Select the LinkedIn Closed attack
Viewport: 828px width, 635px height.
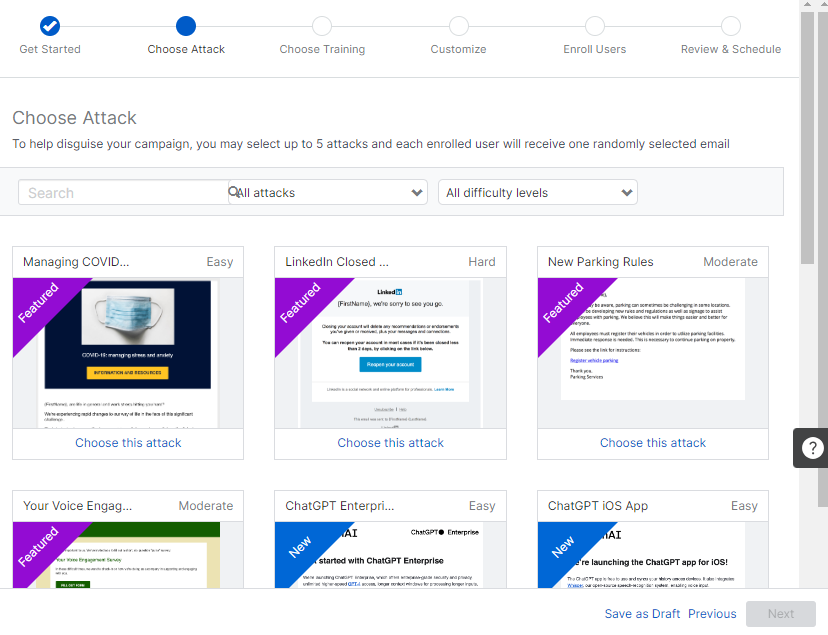[390, 442]
